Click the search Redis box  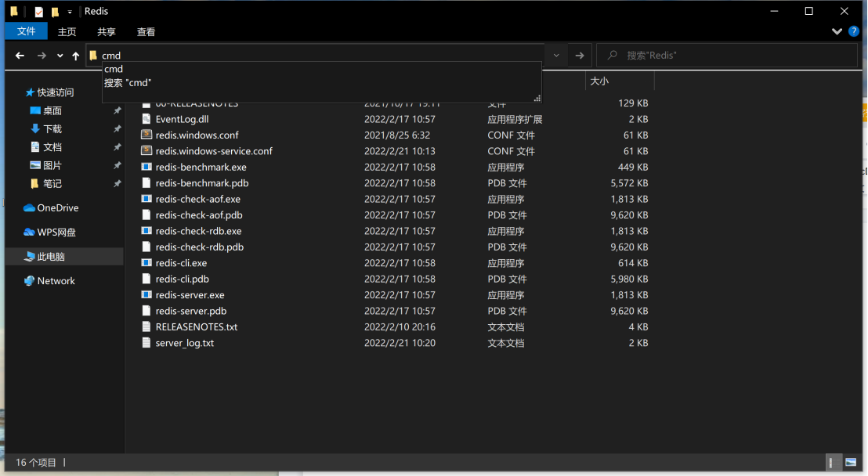(726, 56)
